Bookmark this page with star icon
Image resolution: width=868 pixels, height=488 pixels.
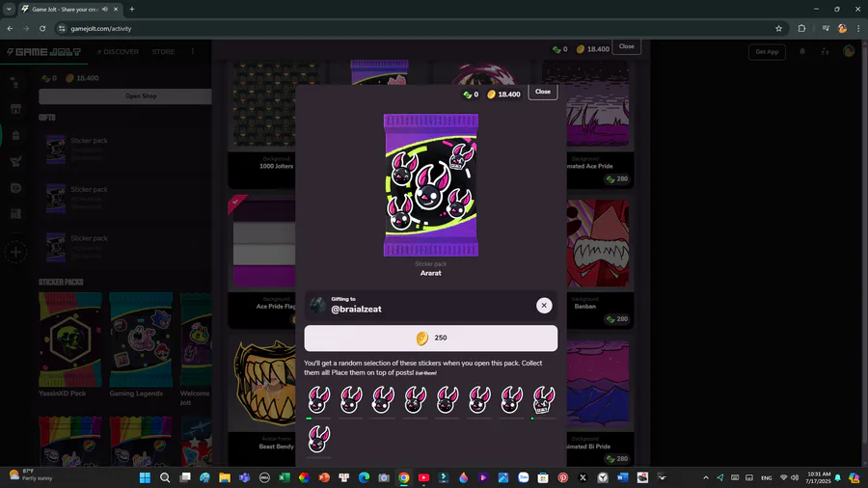click(x=778, y=29)
